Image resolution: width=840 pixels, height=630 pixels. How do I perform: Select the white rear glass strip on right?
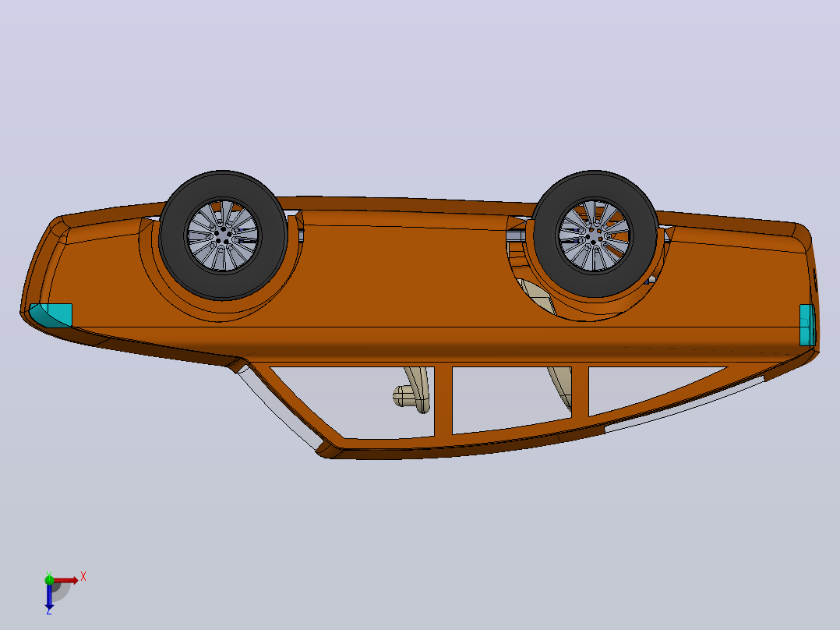point(685,405)
